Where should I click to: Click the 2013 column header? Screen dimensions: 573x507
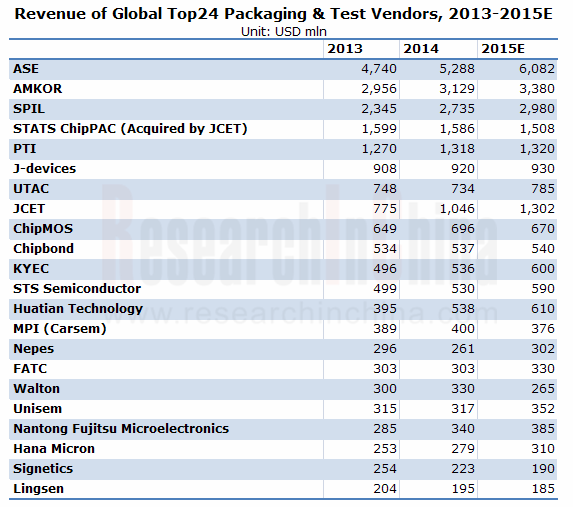(x=345, y=49)
